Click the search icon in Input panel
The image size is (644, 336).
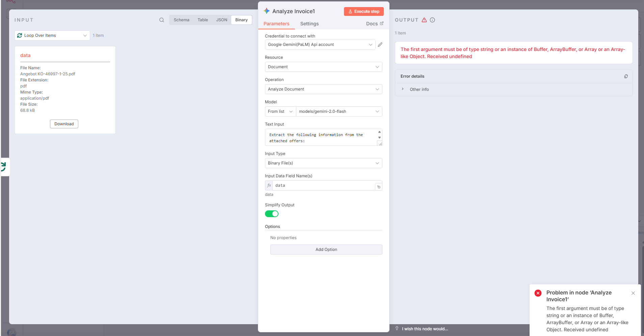tap(162, 20)
